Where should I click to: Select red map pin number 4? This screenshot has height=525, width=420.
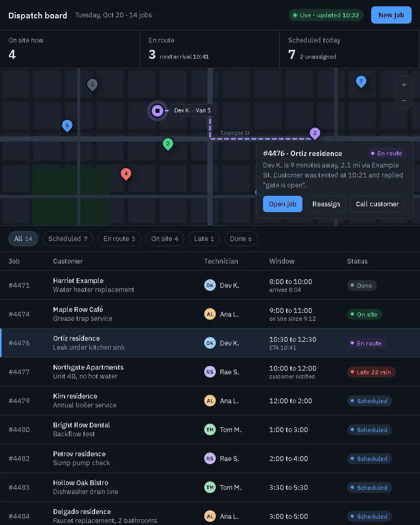(x=126, y=174)
